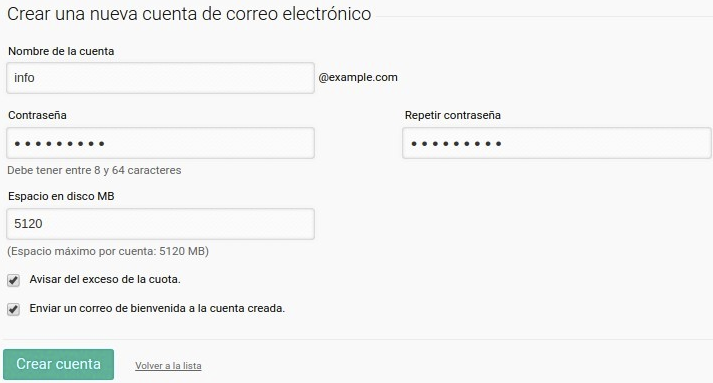Click the 'Espacio en disco MB' input
The width and height of the screenshot is (713, 383).
point(160,224)
